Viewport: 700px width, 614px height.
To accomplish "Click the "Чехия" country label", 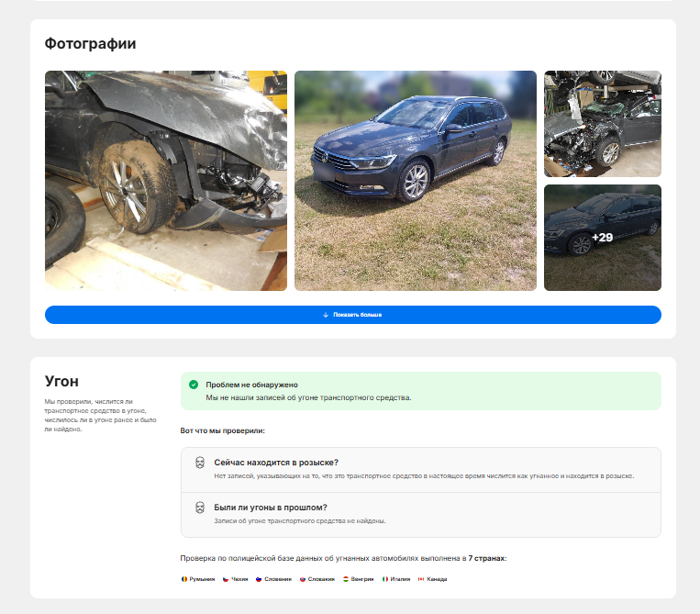I will coord(239,579).
